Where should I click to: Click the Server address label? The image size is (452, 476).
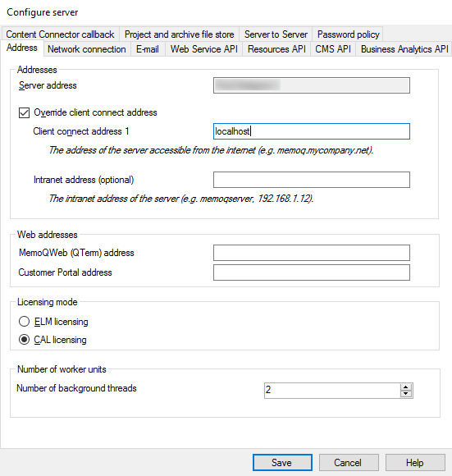[48, 85]
